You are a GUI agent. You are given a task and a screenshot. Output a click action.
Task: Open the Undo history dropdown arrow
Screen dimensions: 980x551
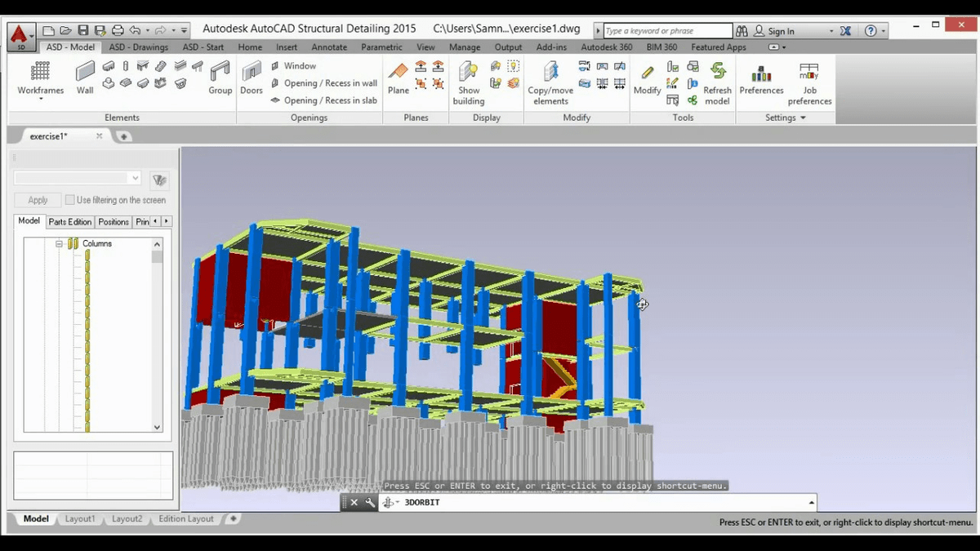click(147, 31)
